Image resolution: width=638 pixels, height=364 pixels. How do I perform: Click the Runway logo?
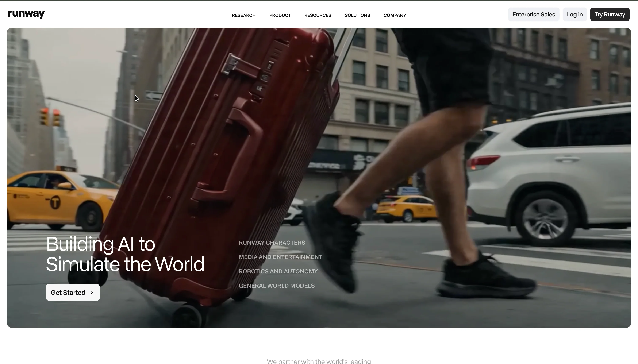[26, 14]
